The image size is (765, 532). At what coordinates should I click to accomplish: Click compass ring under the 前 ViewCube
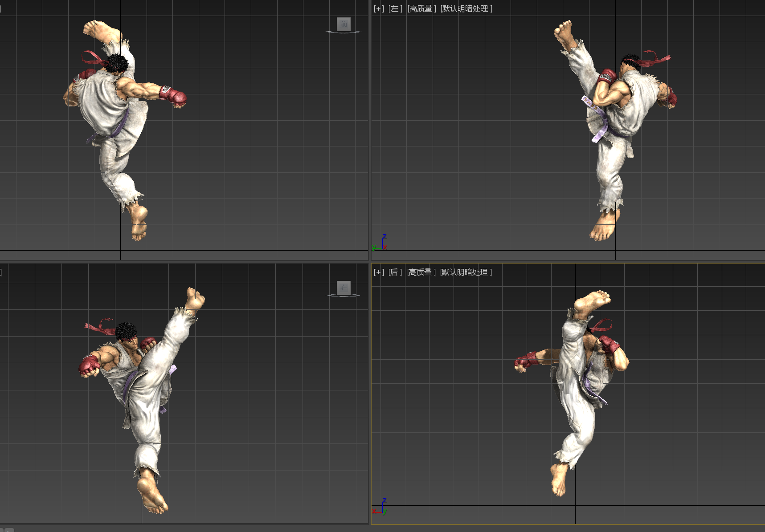[x=343, y=32]
